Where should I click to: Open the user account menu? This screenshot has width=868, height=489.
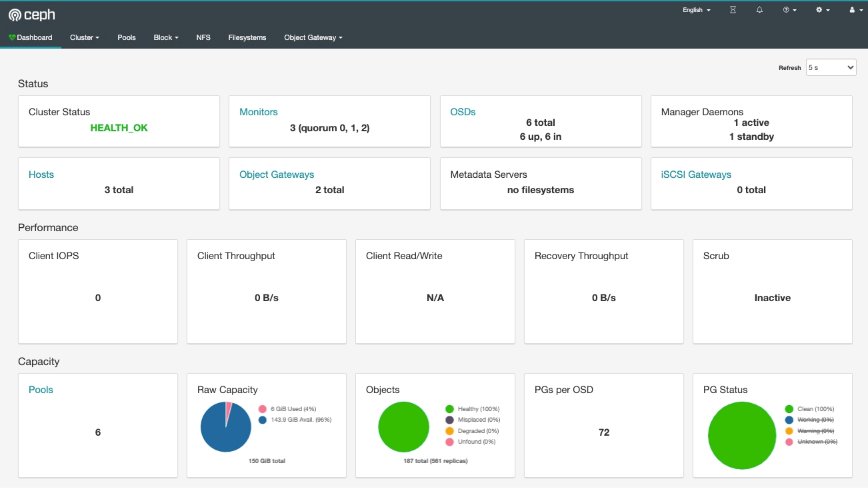(x=855, y=10)
